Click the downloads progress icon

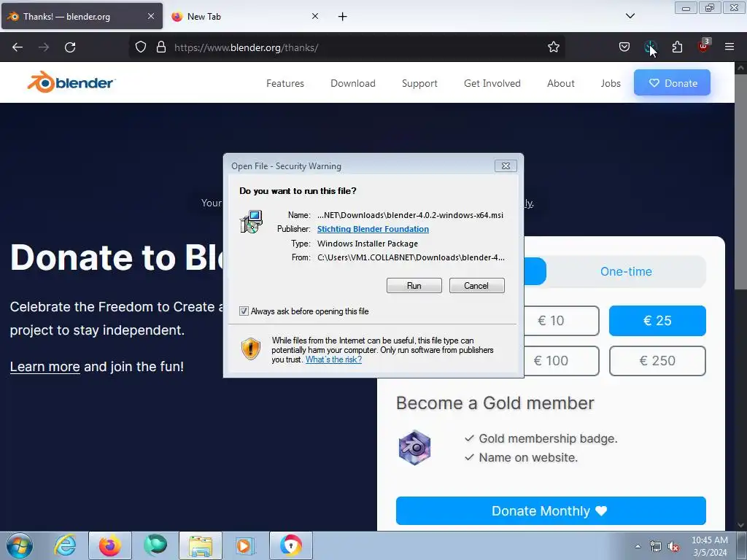(x=650, y=47)
